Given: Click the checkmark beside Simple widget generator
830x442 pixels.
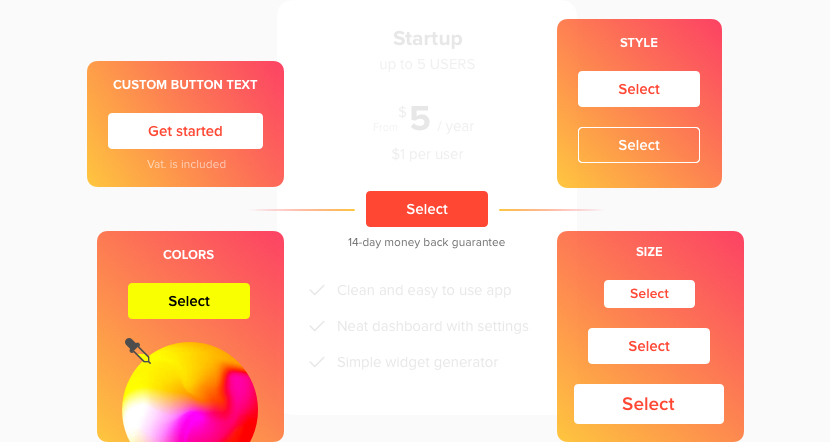Looking at the screenshot, I should pos(317,362).
